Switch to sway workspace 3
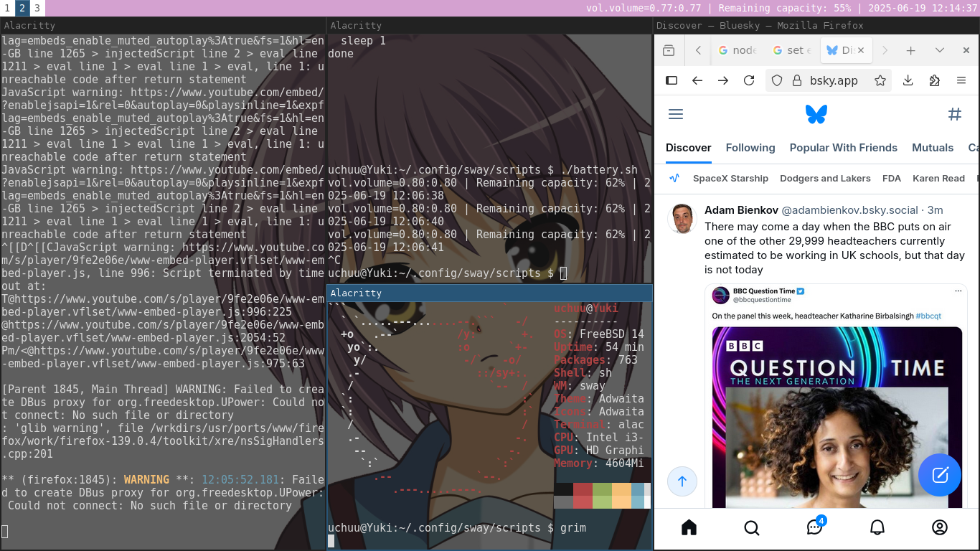This screenshot has height=551, width=980. [37, 8]
